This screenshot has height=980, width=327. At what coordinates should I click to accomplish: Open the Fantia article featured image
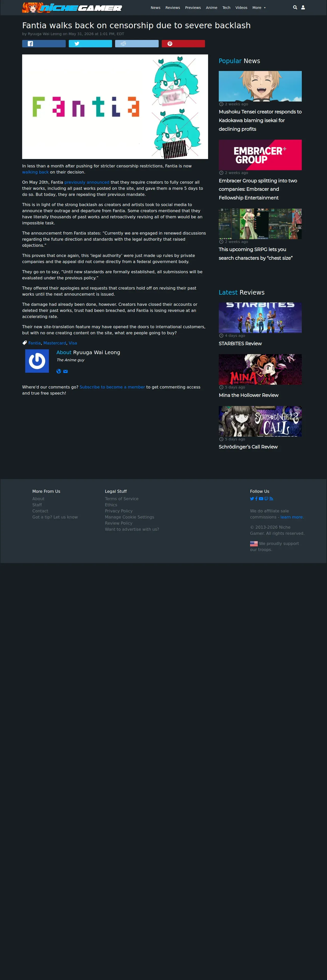tap(115, 107)
